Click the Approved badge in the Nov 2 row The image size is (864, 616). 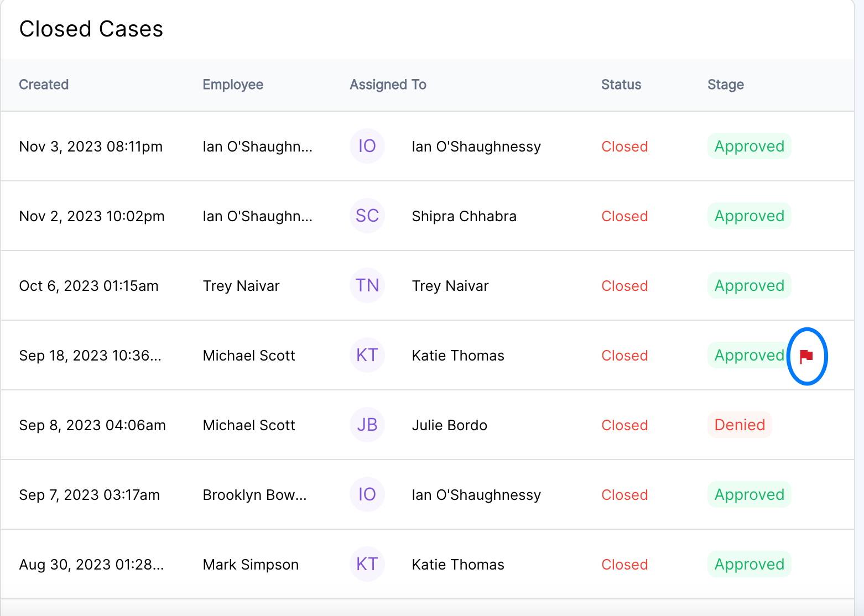[x=750, y=216]
